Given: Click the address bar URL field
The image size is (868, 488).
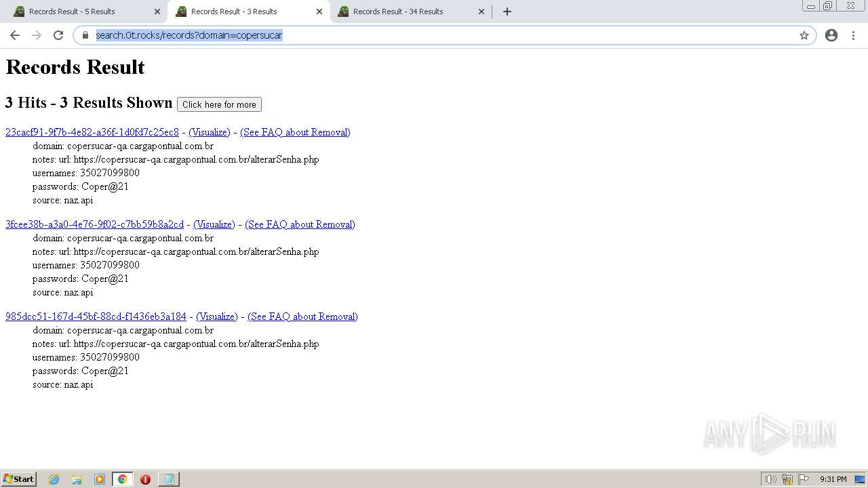Looking at the screenshot, I should coord(444,35).
